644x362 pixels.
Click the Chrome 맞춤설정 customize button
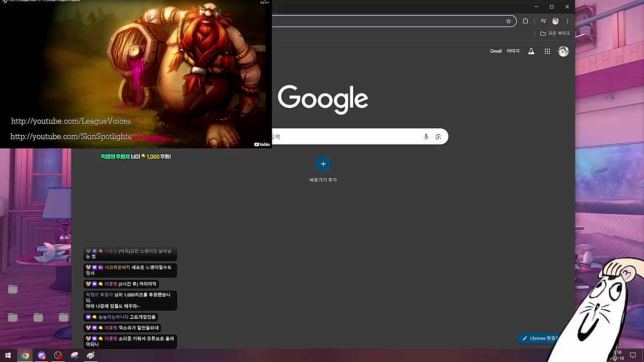point(540,338)
